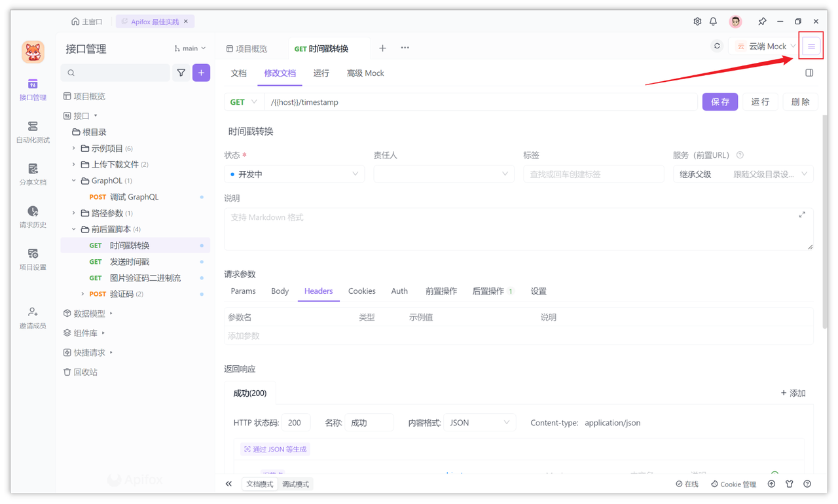Expand the 验证码 POST item
This screenshot has height=504, width=838.
82,295
